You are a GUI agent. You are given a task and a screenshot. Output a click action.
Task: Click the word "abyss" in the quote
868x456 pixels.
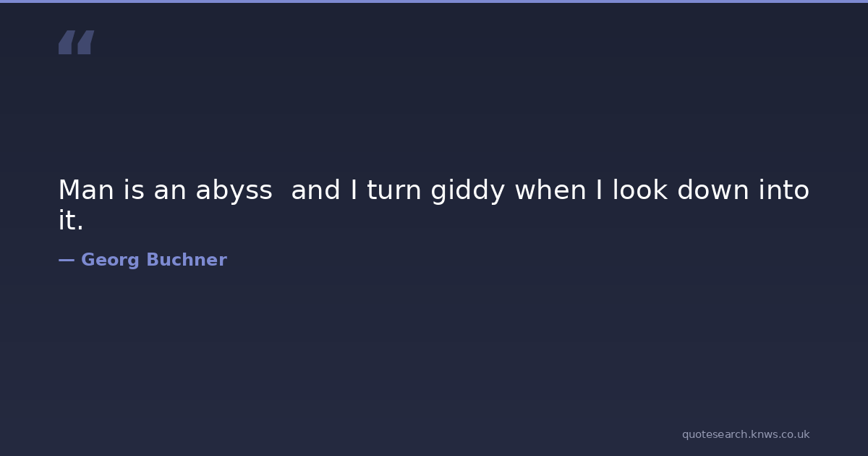[234, 191]
